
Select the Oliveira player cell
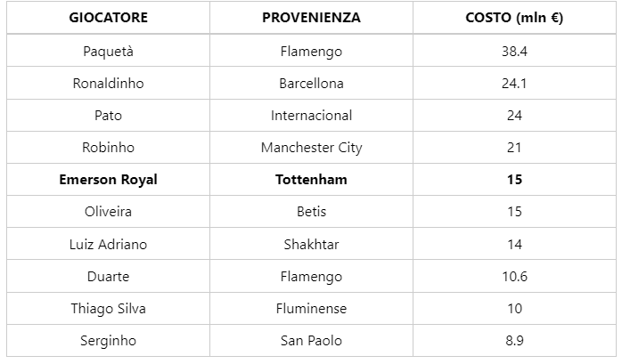tap(108, 212)
